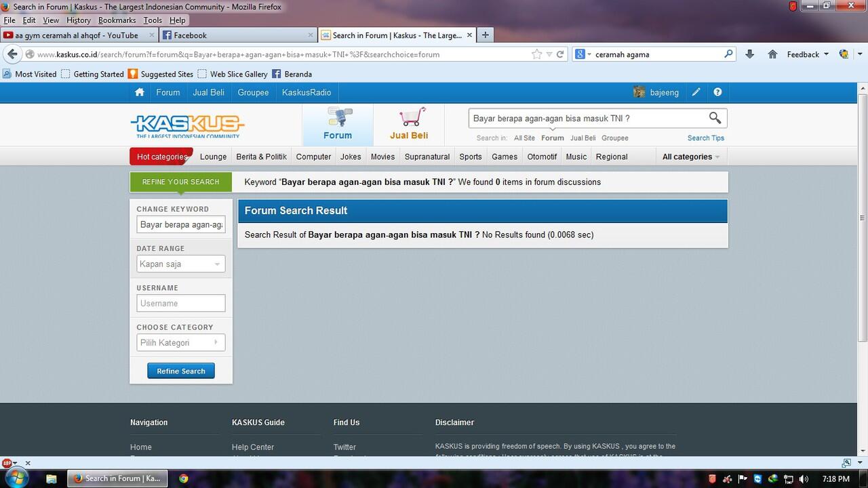Expand the Kapan saja date range dropdown
Screen dimensions: 868x488
(x=181, y=264)
